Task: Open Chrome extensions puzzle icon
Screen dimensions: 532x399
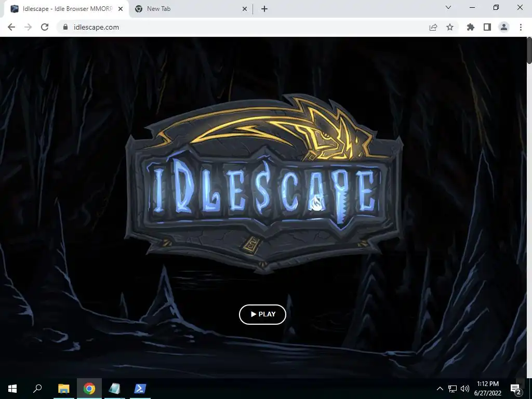Action: coord(470,27)
